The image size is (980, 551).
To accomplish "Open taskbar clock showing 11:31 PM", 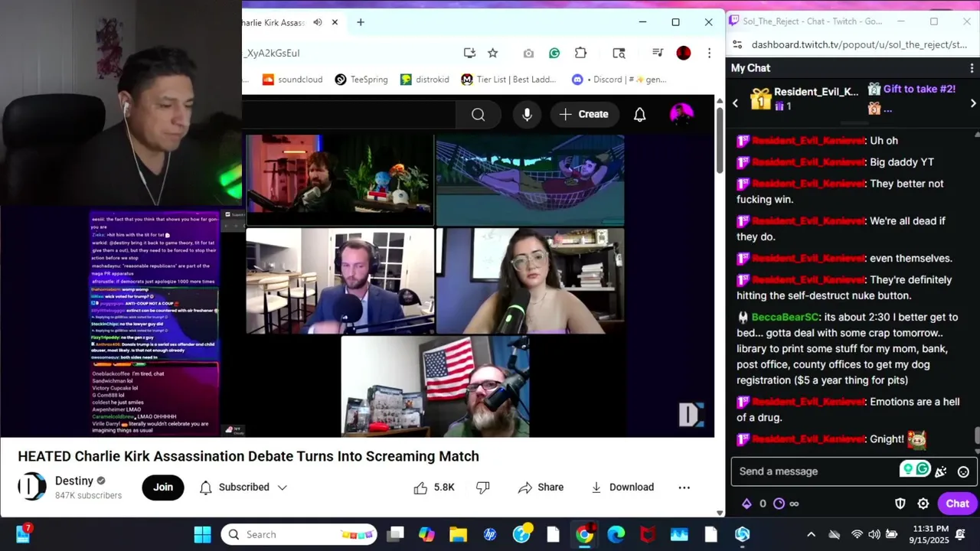I will (x=930, y=534).
